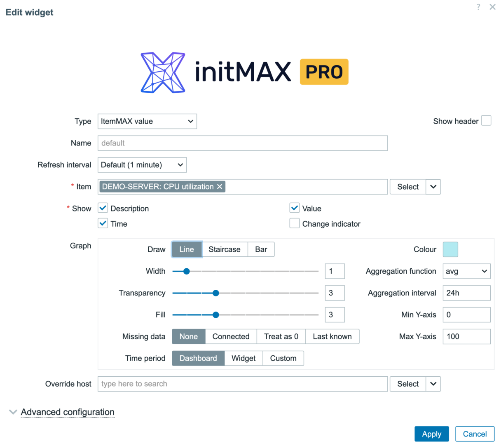Viewport: 501px width, 448px height.
Task: Open the graph Colour swatch
Action: [x=450, y=249]
